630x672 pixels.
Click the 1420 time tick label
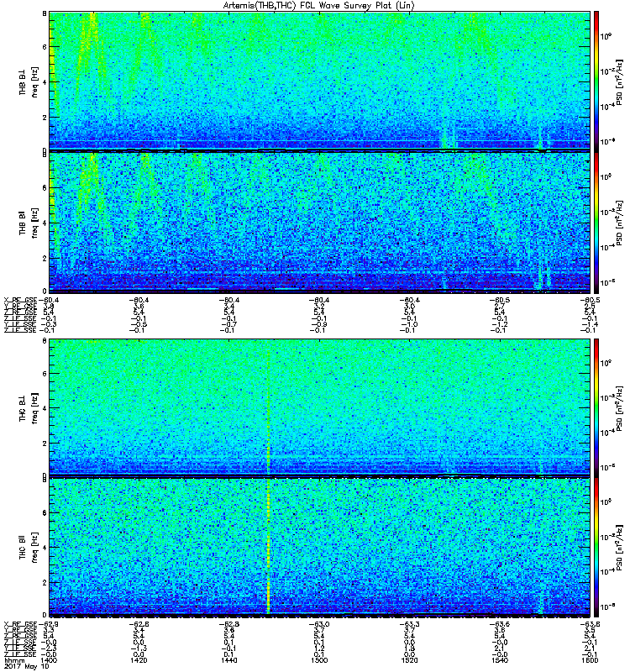pyautogui.click(x=139, y=660)
